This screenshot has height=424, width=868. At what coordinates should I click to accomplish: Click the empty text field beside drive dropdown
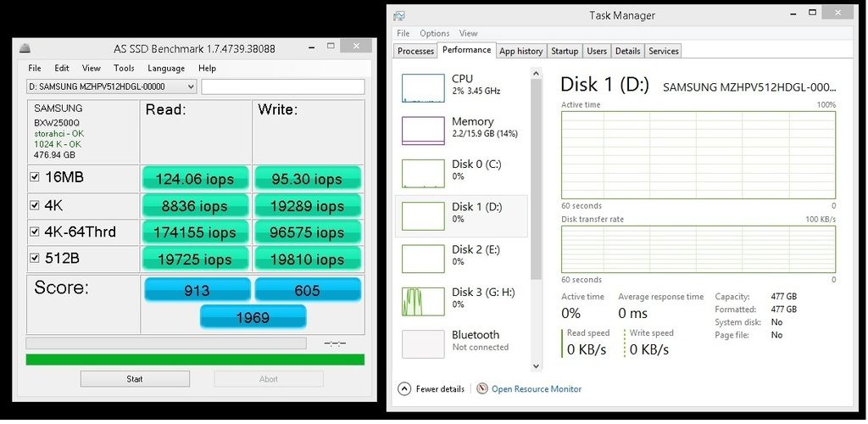[x=283, y=86]
